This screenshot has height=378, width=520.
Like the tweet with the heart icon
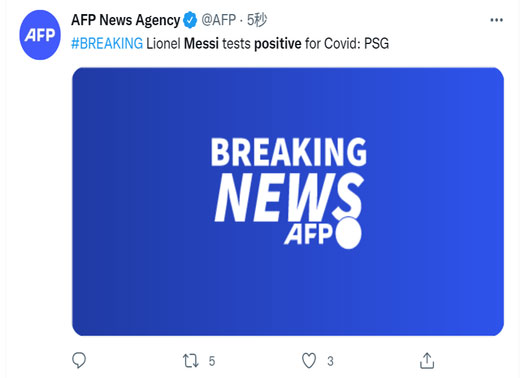click(309, 361)
